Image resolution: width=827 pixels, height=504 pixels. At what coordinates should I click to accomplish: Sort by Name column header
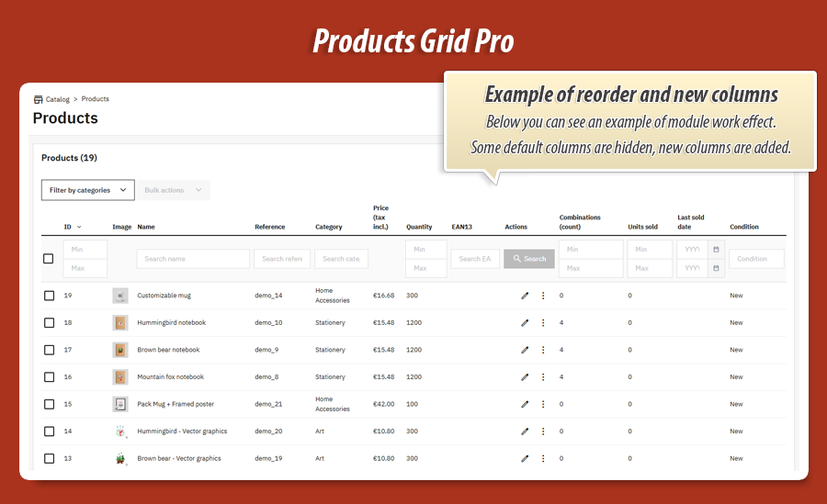click(x=146, y=227)
